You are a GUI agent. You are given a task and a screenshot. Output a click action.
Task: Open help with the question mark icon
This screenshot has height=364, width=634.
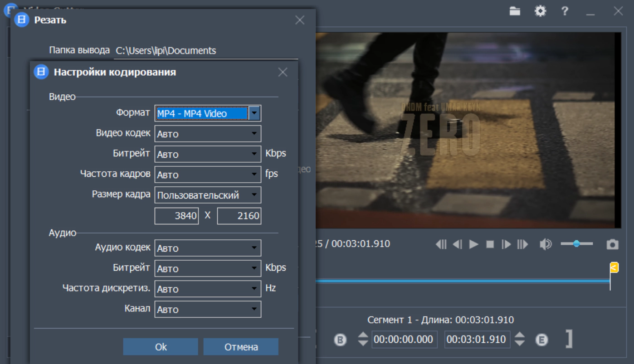tap(565, 11)
